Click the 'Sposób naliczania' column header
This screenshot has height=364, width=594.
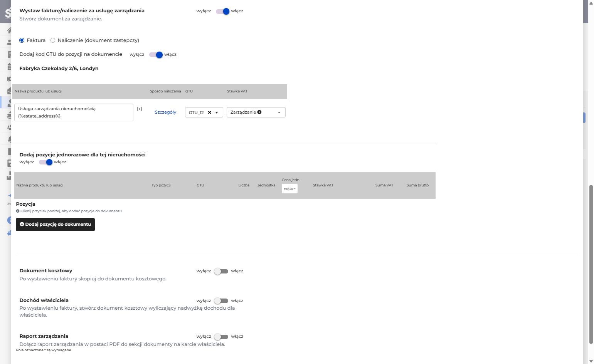tap(165, 91)
